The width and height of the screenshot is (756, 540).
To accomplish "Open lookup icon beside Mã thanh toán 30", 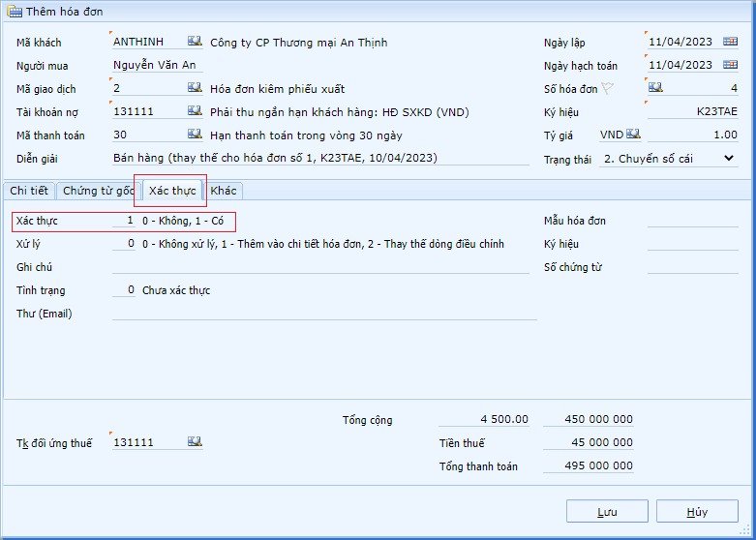I will tap(195, 134).
